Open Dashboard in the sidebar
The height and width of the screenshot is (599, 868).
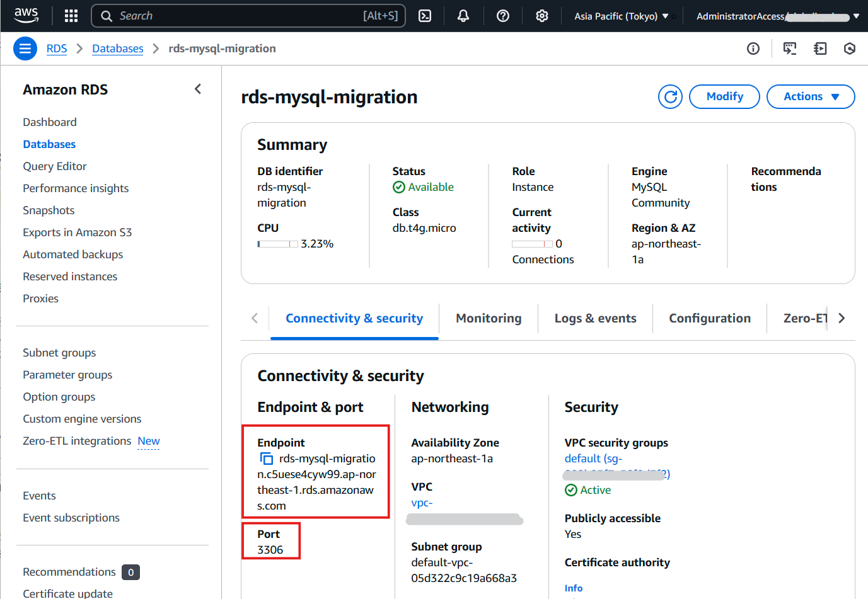pyautogui.click(x=50, y=122)
